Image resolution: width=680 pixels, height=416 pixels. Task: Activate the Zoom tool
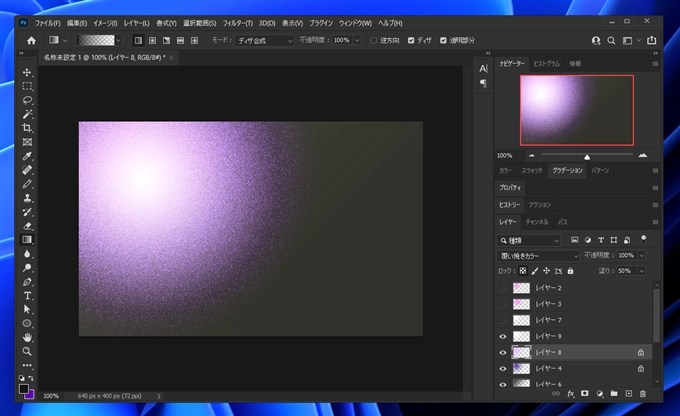click(x=27, y=352)
